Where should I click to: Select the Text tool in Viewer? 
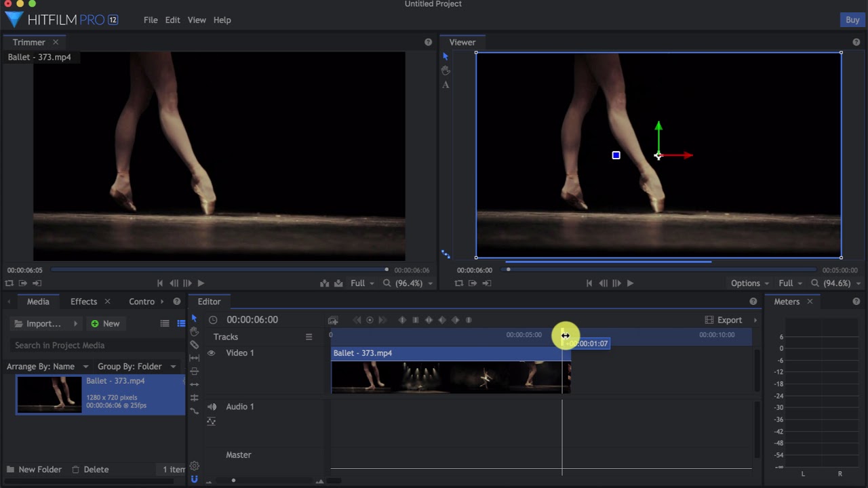pyautogui.click(x=446, y=85)
